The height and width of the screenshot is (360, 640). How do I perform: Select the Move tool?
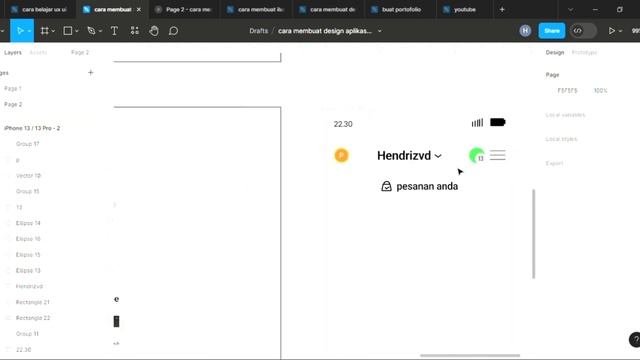[20, 31]
